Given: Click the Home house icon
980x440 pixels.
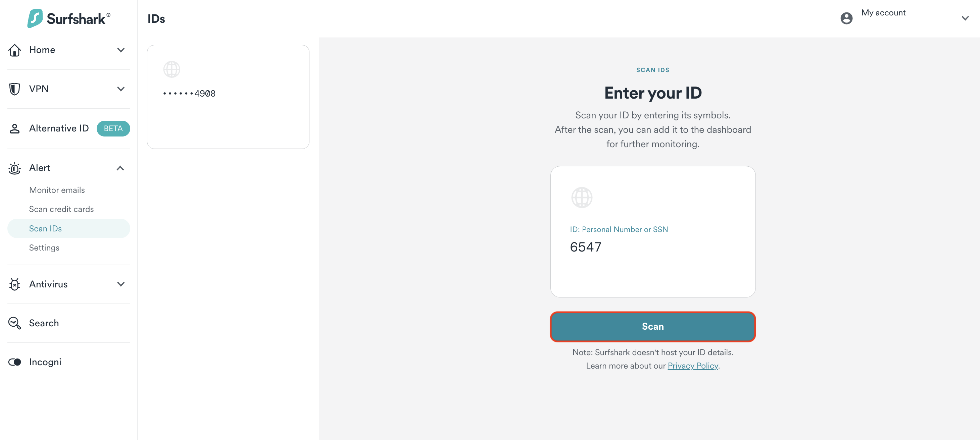Looking at the screenshot, I should 15,50.
